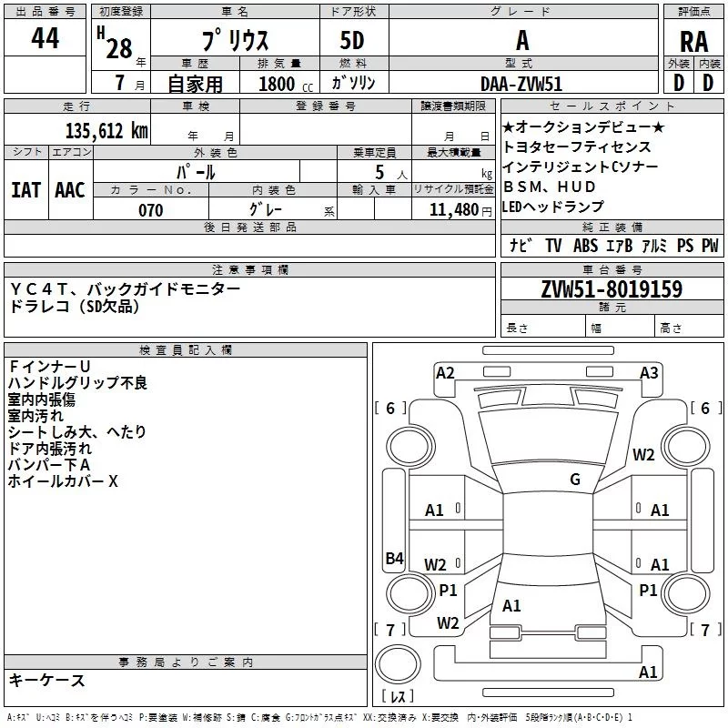
Task: Click the シートしみ大、へたり note
Action: 77,431
